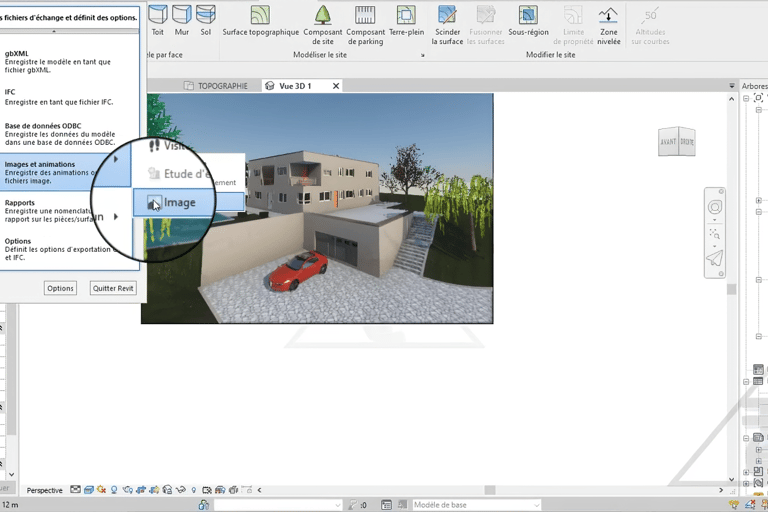The height and width of the screenshot is (512, 768).
Task: Select the Sol by face tool
Action: (206, 20)
